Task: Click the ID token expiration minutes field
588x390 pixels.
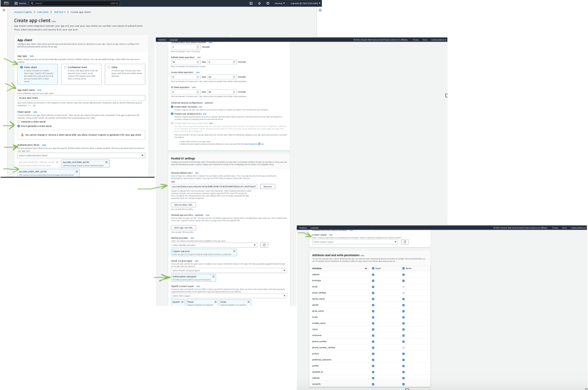Action: (222, 92)
